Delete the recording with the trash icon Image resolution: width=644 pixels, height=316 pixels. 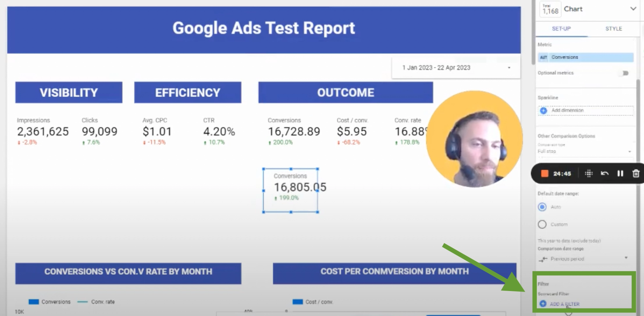coord(636,173)
